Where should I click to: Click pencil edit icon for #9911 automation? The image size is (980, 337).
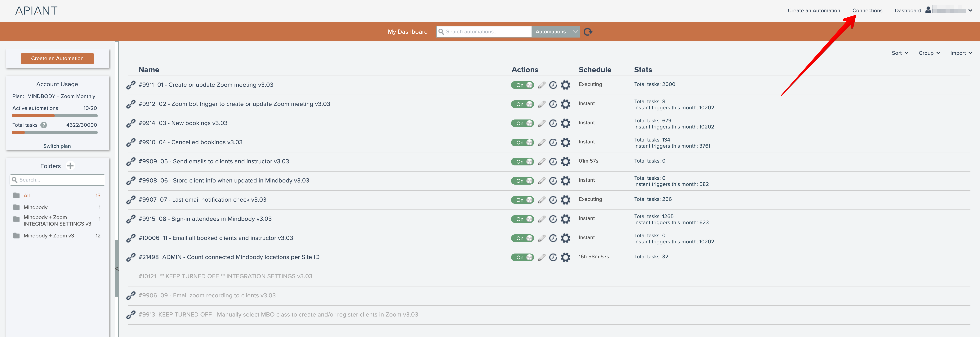point(541,85)
